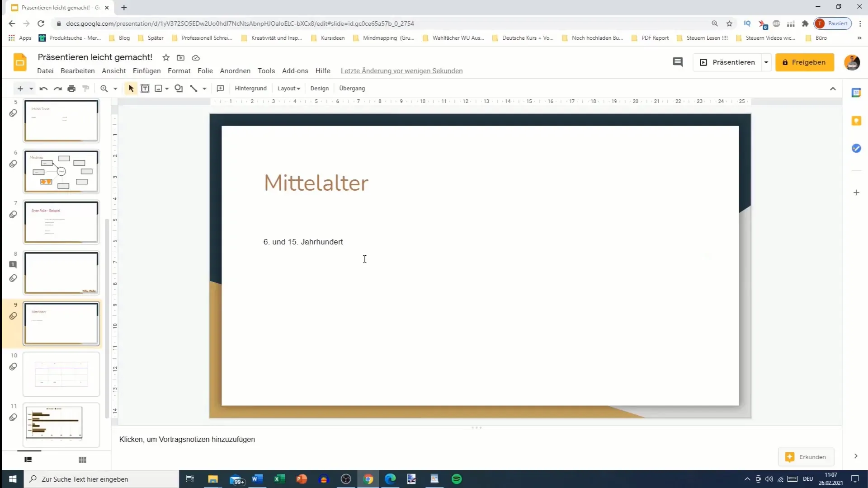
Task: Open the line type dropdown arrow
Action: pyautogui.click(x=204, y=89)
